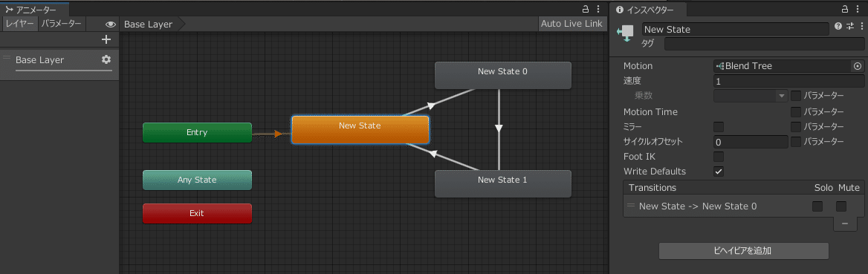The height and width of the screenshot is (274, 868).
Task: Enable ミラー パラメーター checkbox
Action: (x=796, y=127)
